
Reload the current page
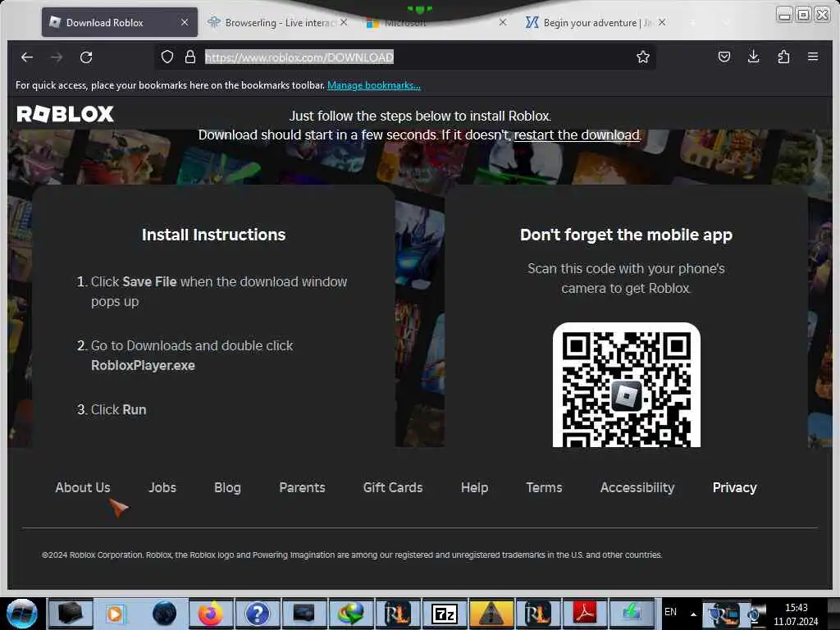click(86, 57)
